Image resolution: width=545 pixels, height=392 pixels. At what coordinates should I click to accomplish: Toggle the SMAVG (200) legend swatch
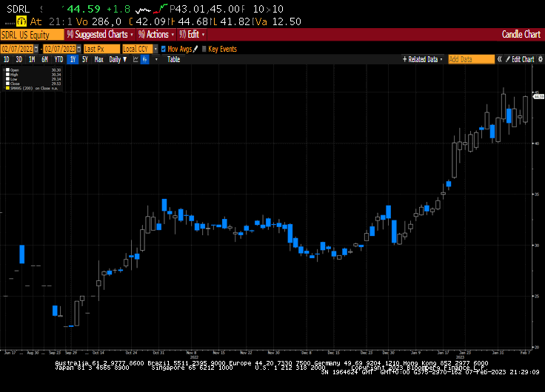click(x=7, y=88)
